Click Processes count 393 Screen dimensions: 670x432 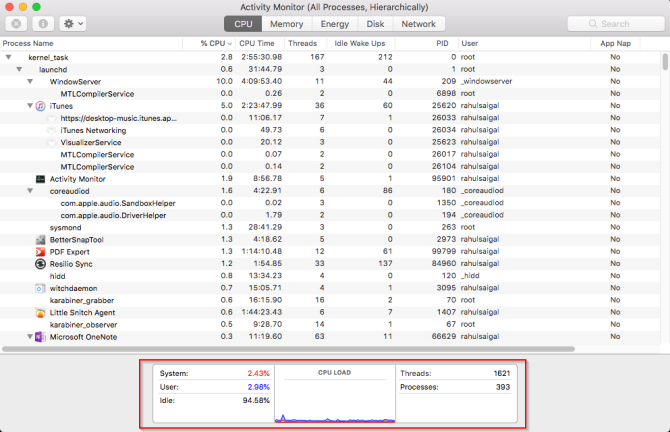pyautogui.click(x=503, y=387)
